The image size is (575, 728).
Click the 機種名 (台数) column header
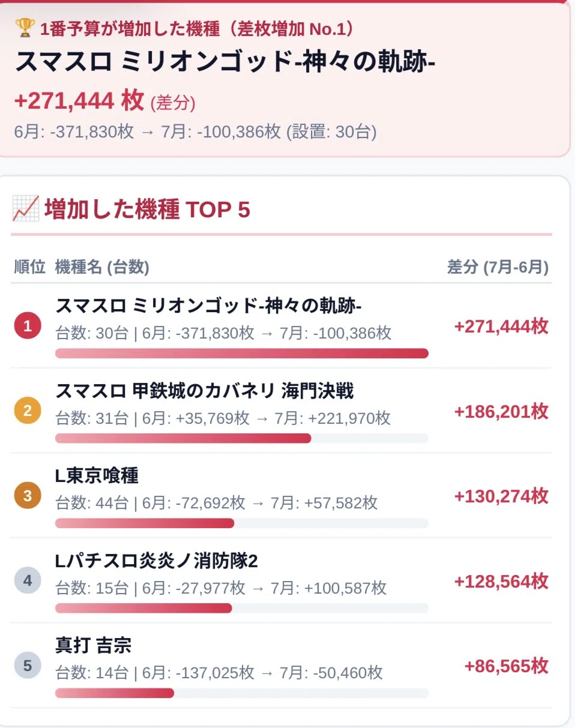(102, 267)
